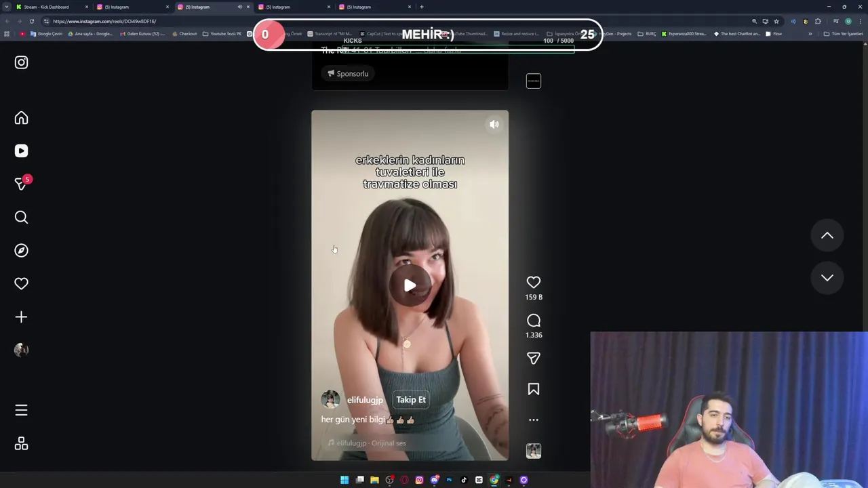Open the Instagram logo home link
868x488 pixels.
point(21,62)
